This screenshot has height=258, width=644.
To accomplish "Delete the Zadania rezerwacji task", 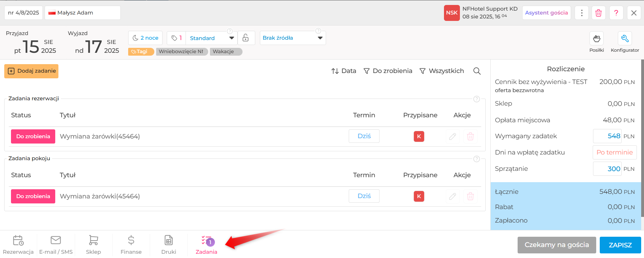I will [x=470, y=136].
